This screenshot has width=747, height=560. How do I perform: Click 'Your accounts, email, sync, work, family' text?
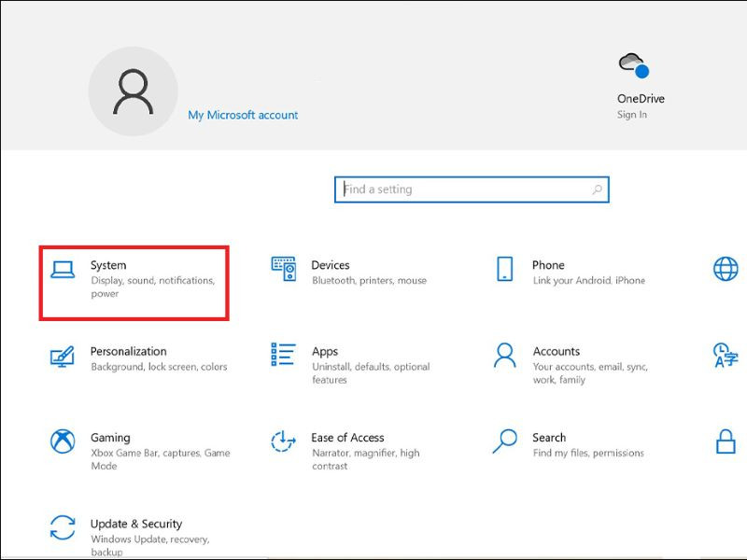(x=590, y=373)
